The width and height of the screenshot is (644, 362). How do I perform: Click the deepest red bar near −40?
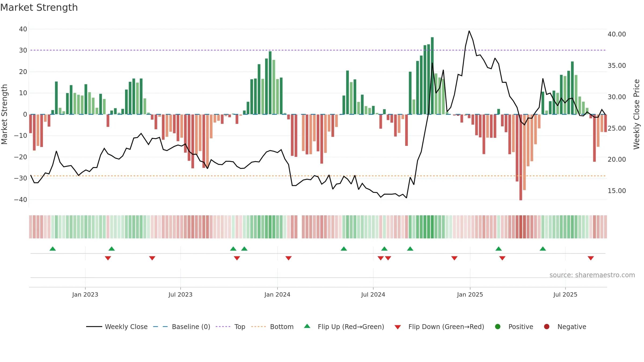click(x=521, y=157)
